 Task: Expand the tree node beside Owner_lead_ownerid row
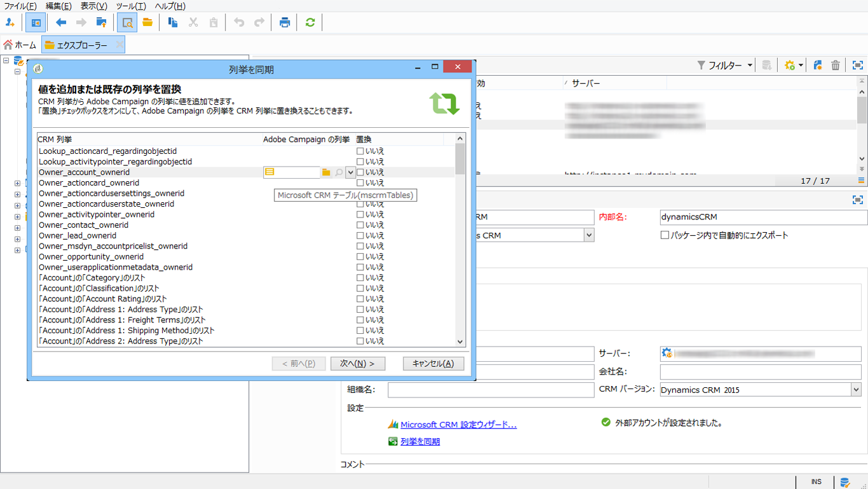[18, 239]
